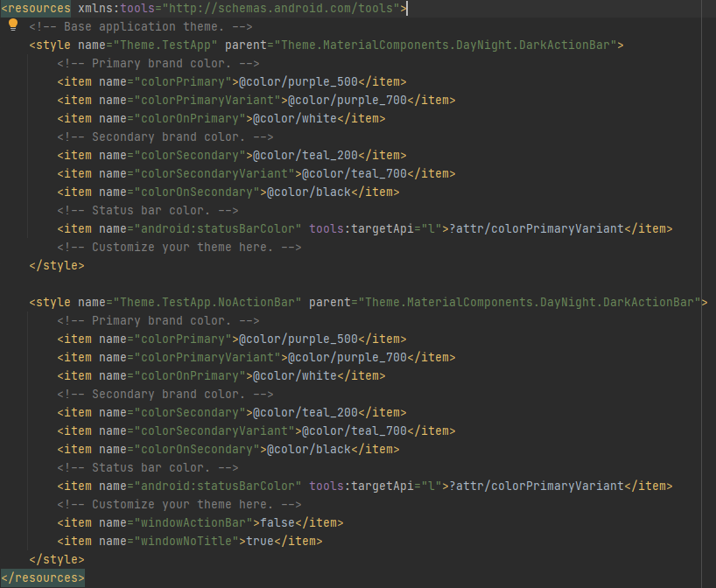Image resolution: width=716 pixels, height=588 pixels.
Task: Click the false value of windowActionBar
Action: 277,522
